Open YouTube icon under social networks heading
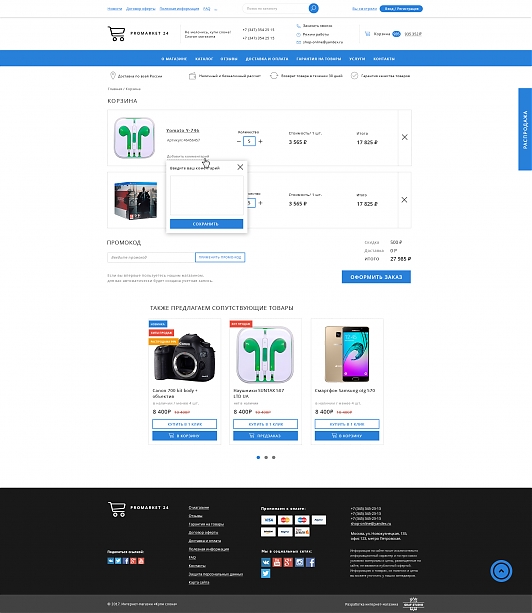 tap(277, 562)
